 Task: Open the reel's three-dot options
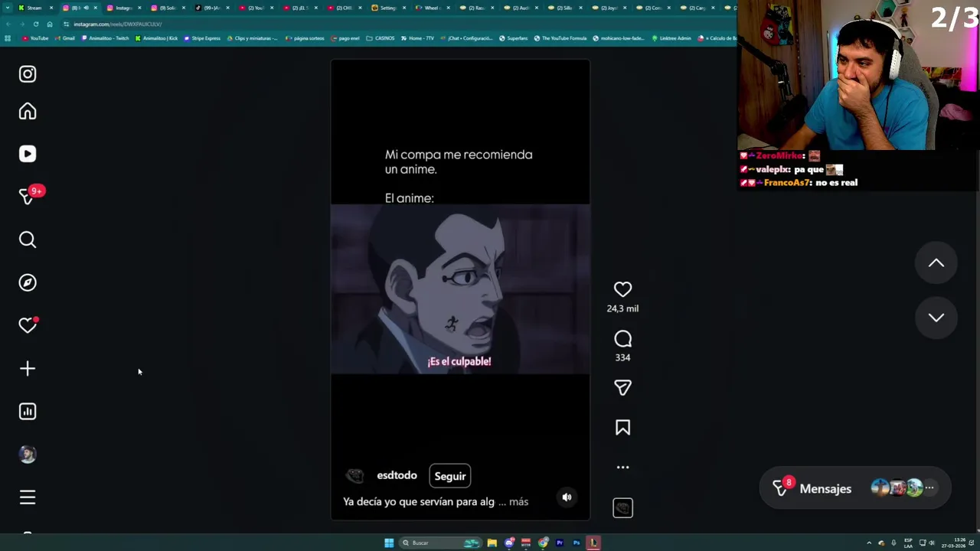(x=622, y=467)
